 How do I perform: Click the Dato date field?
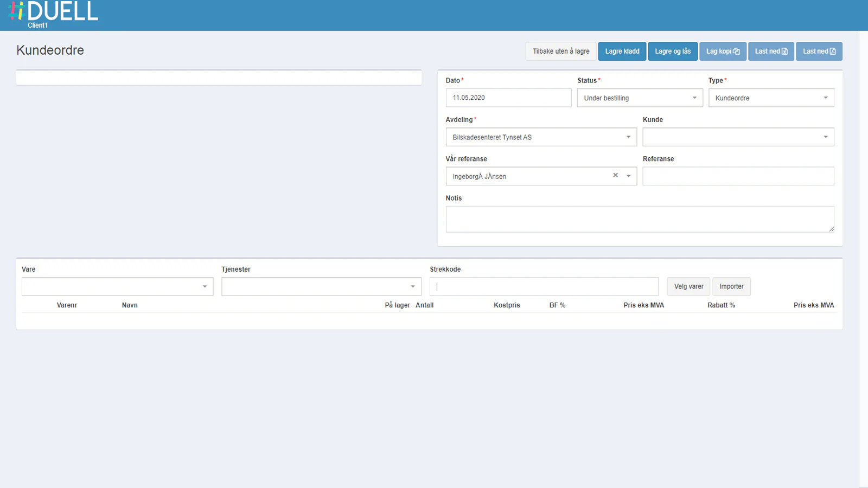[x=508, y=98]
